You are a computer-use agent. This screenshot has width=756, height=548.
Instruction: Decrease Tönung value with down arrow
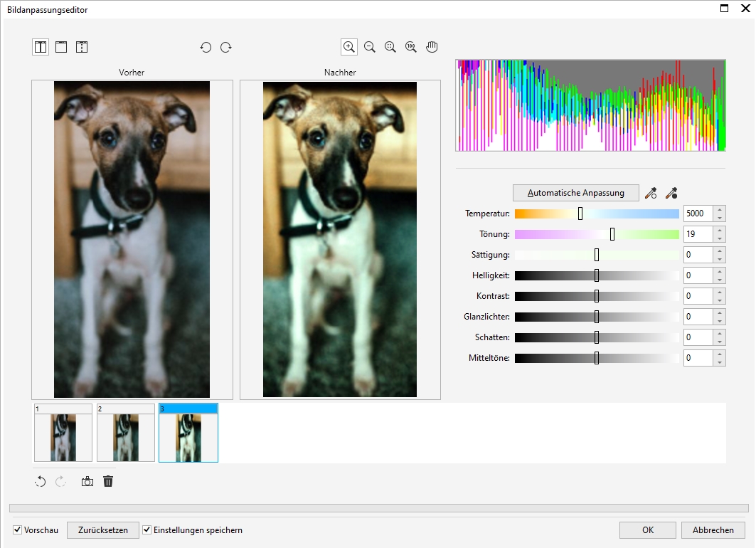point(720,238)
